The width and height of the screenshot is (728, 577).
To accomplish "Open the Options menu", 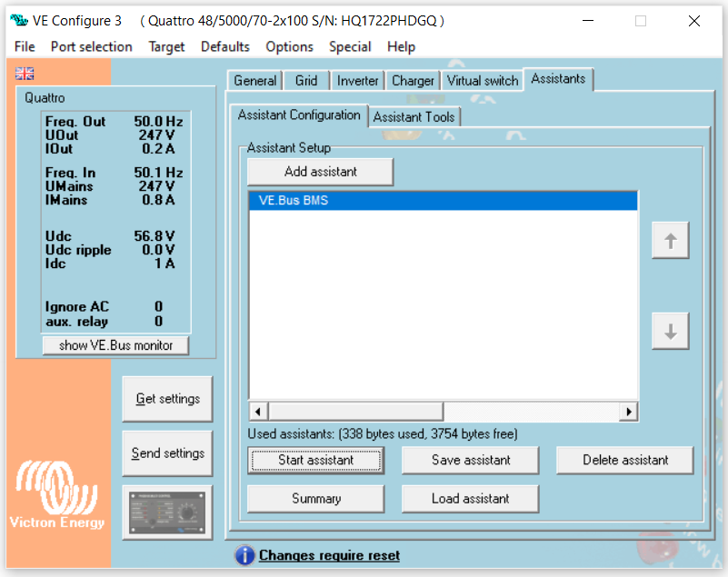I will (289, 47).
